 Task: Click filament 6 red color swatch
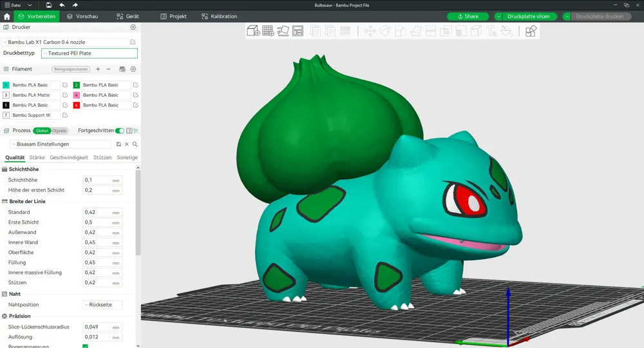pyautogui.click(x=77, y=105)
